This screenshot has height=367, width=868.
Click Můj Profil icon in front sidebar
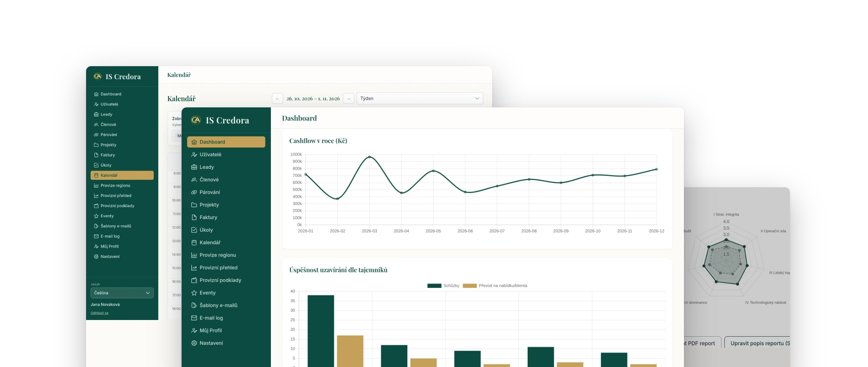194,330
